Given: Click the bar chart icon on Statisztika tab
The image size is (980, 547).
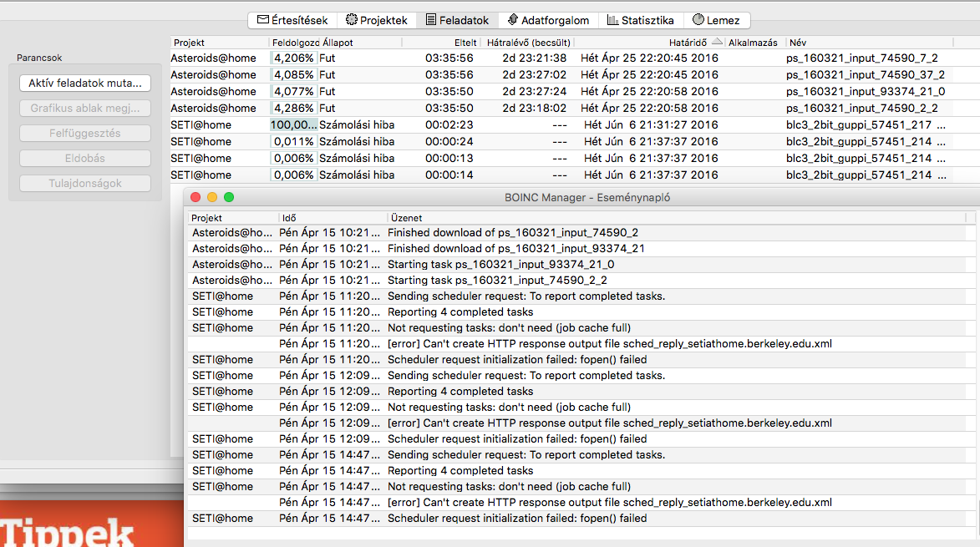Looking at the screenshot, I should click(x=612, y=20).
